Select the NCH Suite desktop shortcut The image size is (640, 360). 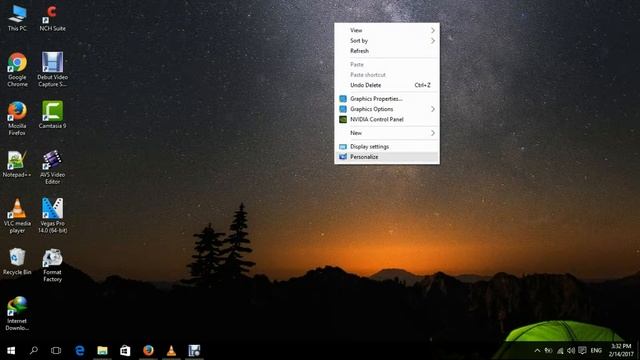[52, 18]
